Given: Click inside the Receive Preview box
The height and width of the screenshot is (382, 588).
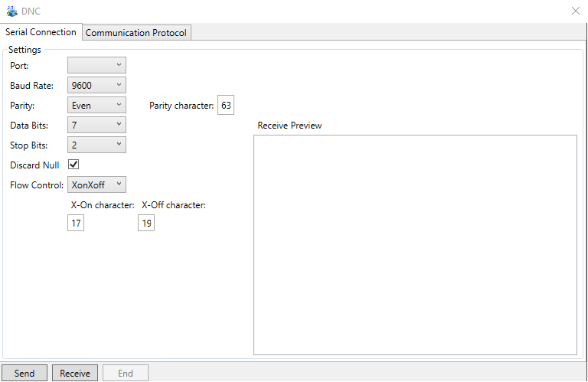Looking at the screenshot, I should (415, 245).
